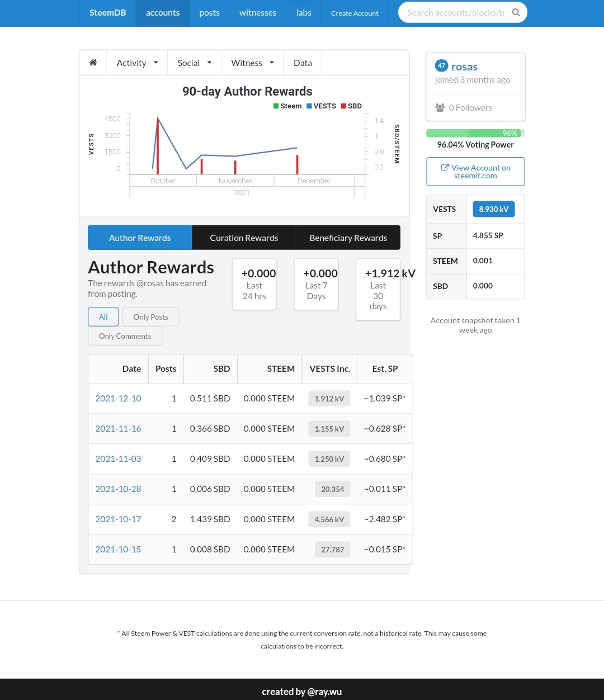Click the search magnifier icon

tap(516, 12)
